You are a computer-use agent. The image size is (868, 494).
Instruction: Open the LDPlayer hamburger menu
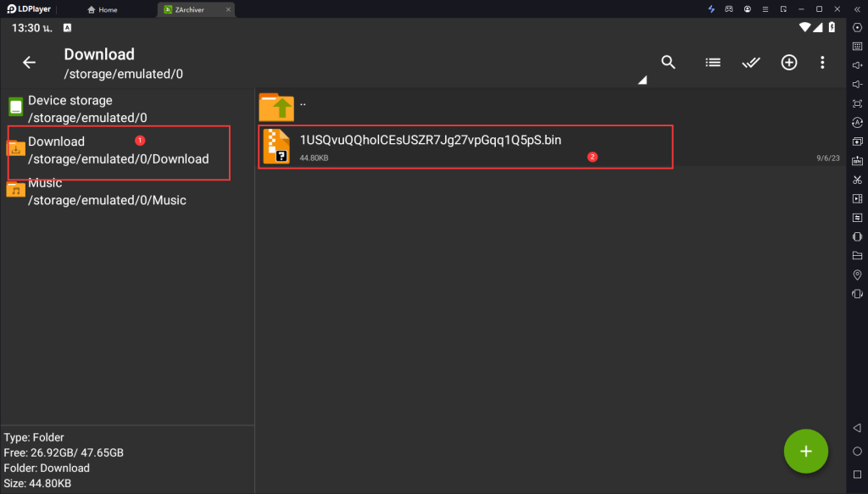(x=766, y=9)
